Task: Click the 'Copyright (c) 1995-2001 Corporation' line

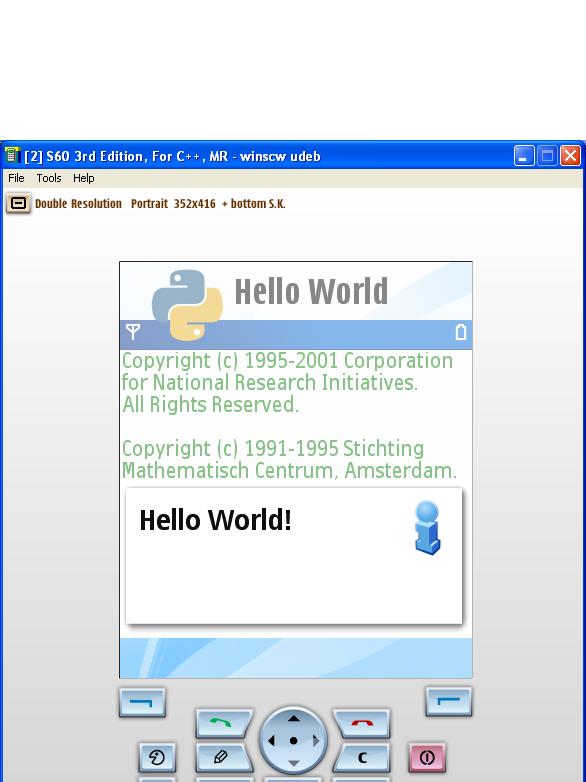Action: [287, 361]
